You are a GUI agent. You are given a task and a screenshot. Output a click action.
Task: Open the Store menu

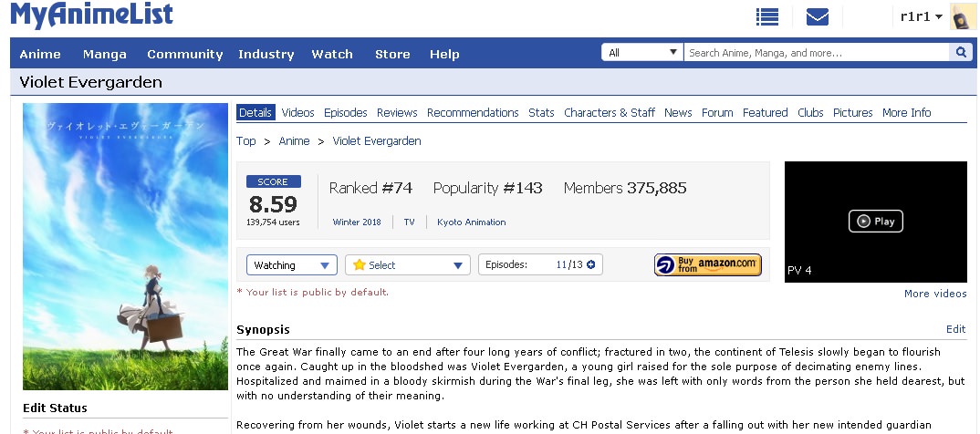[x=392, y=55]
